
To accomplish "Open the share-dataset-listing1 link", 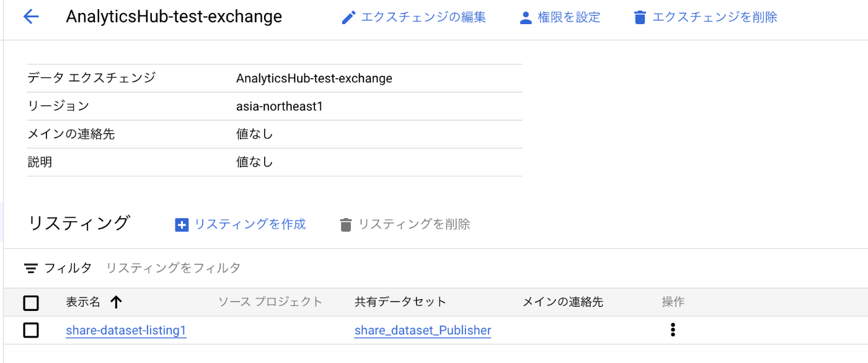I will point(126,331).
